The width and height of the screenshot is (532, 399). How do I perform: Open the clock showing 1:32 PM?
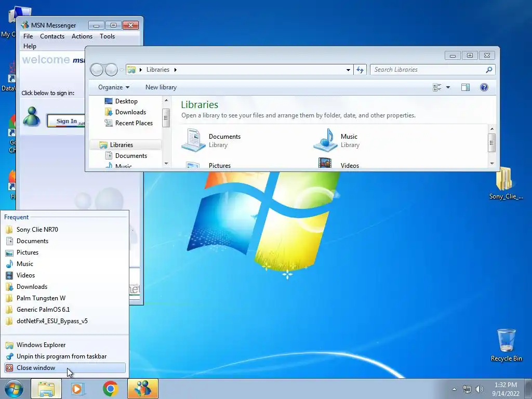506,389
